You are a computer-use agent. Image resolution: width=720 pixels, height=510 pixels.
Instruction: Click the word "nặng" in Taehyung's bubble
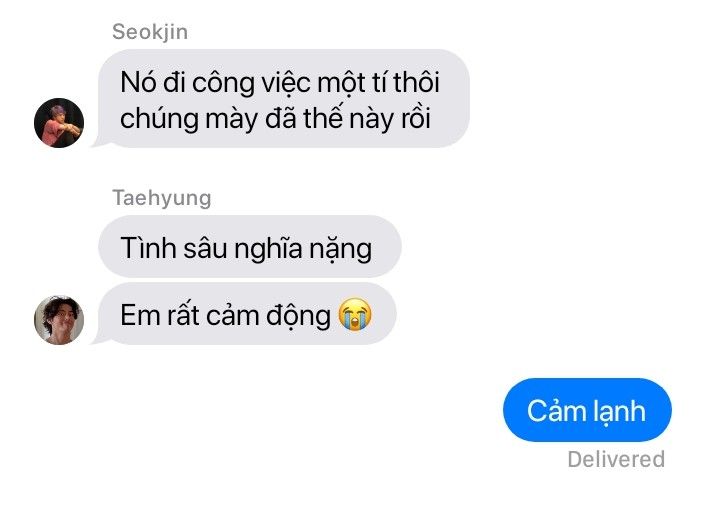[x=340, y=250]
